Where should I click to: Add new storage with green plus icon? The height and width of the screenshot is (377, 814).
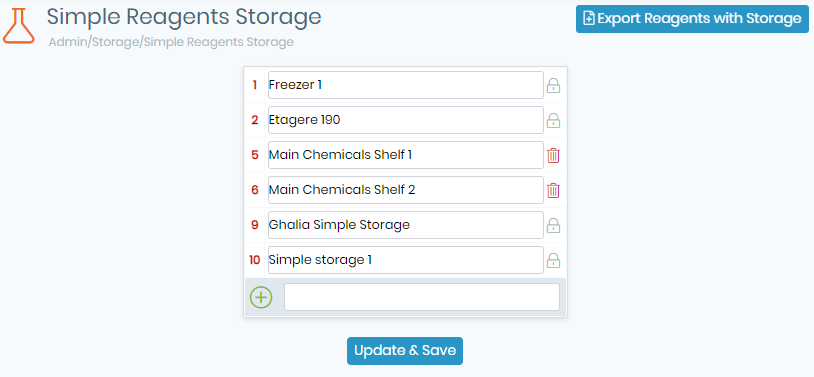[x=261, y=298]
